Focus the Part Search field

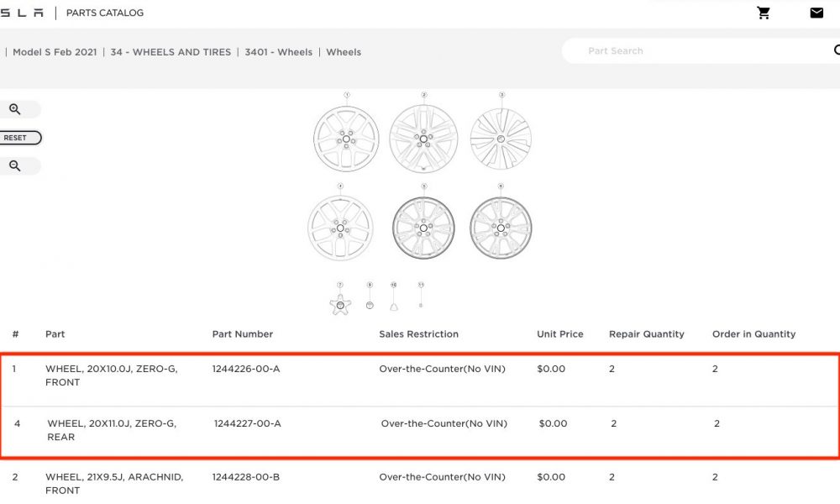[x=701, y=51]
